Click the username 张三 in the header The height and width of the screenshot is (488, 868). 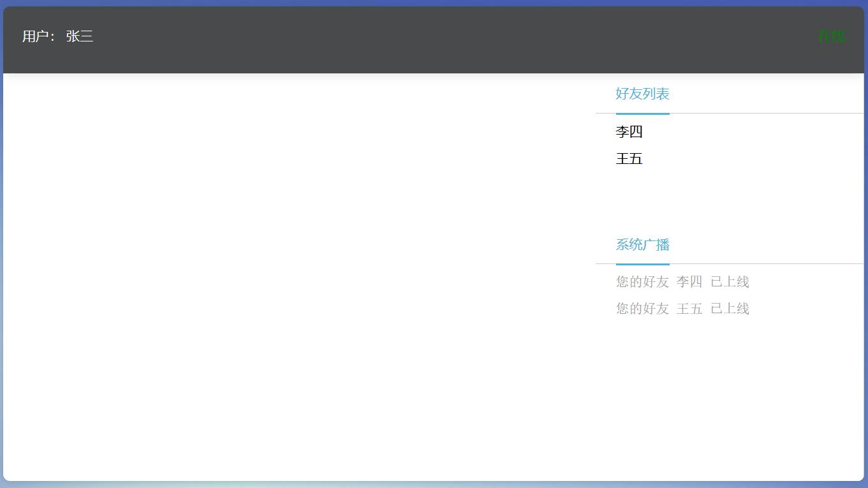pyautogui.click(x=79, y=36)
